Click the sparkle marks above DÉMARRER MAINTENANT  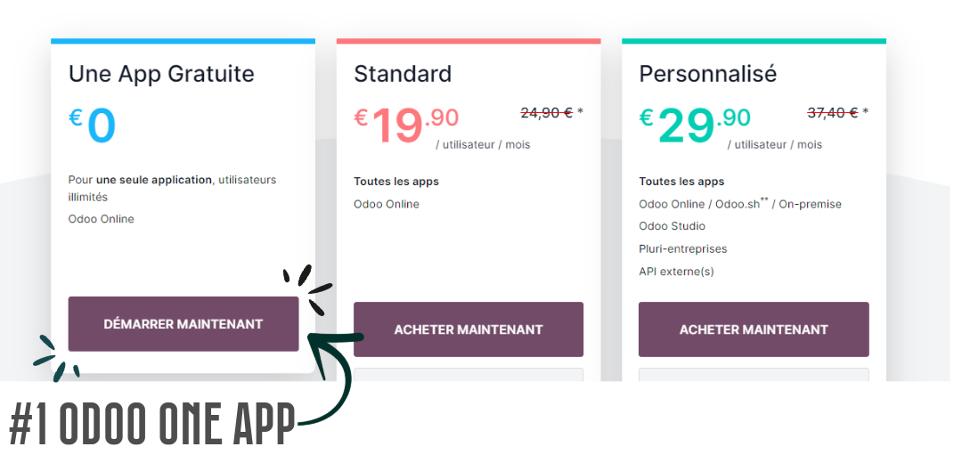click(308, 288)
